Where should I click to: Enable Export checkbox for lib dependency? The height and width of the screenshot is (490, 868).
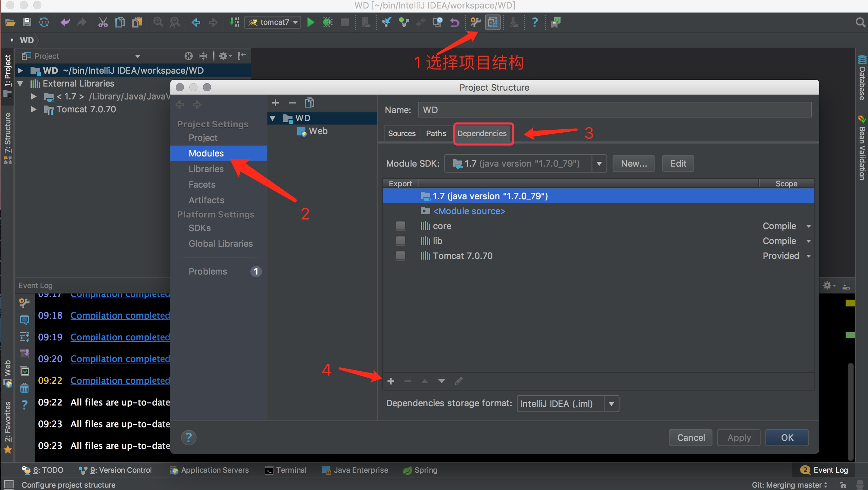pos(400,241)
